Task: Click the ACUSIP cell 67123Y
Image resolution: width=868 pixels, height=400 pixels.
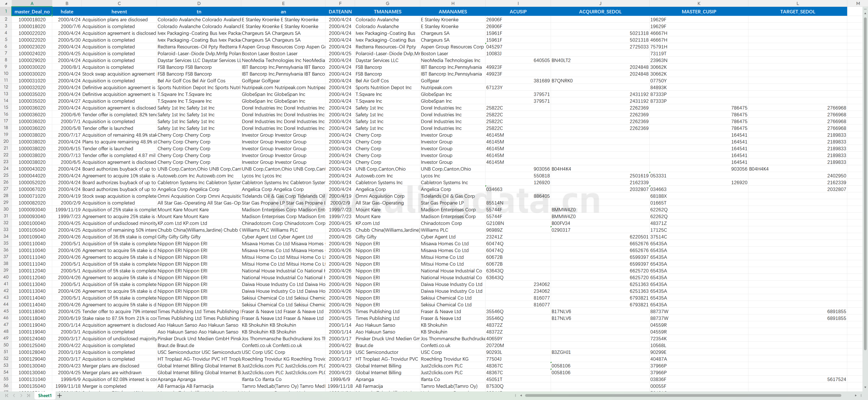Action: 518,88
